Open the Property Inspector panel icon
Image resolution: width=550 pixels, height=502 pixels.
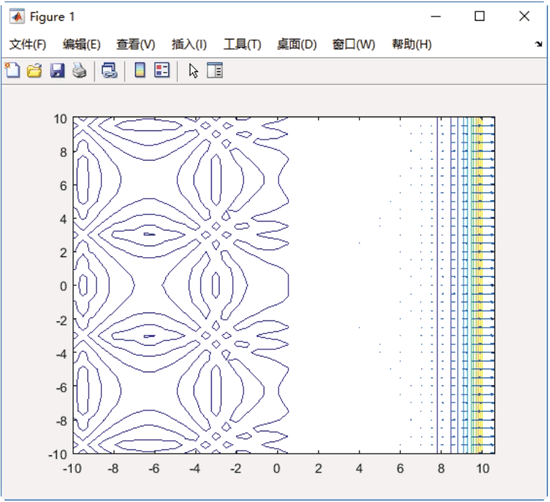click(215, 70)
